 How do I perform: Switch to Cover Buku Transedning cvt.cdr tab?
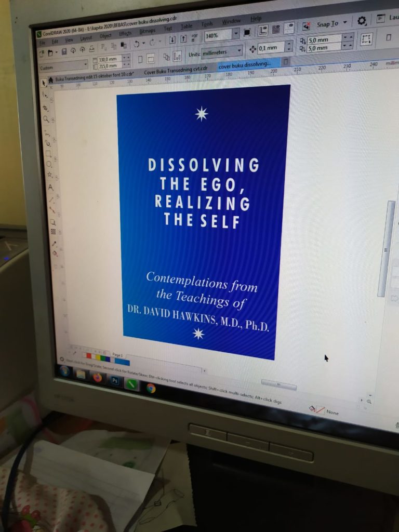[x=176, y=71]
